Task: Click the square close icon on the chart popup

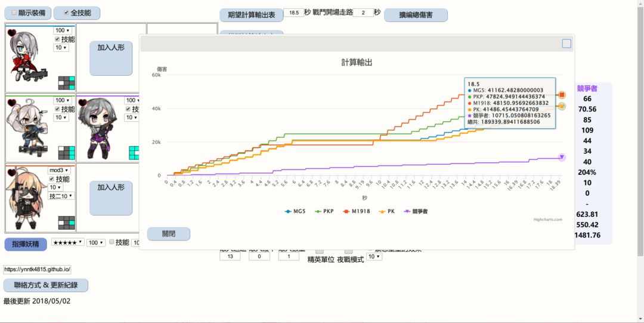Action: tap(566, 44)
